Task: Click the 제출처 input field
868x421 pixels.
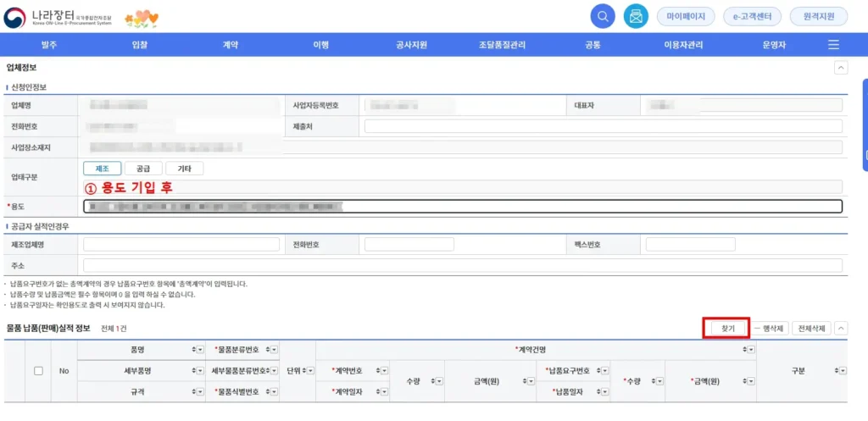Action: (603, 126)
